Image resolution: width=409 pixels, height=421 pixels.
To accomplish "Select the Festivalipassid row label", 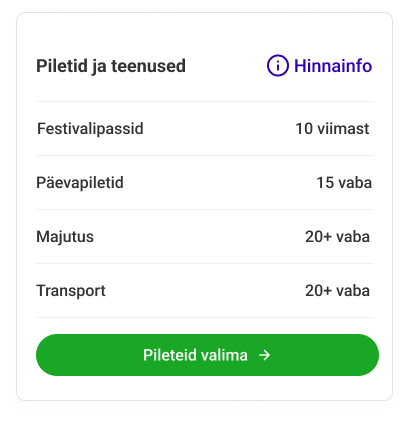I will [x=90, y=129].
